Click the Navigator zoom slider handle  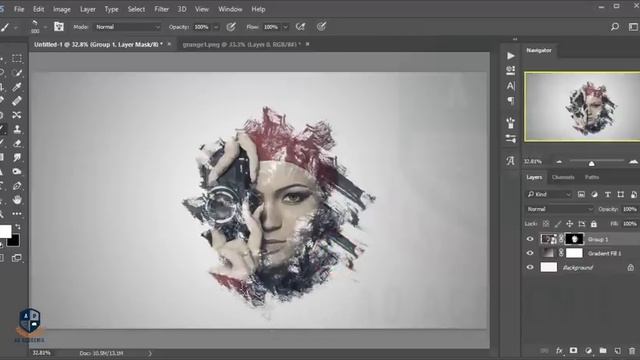pyautogui.click(x=591, y=163)
